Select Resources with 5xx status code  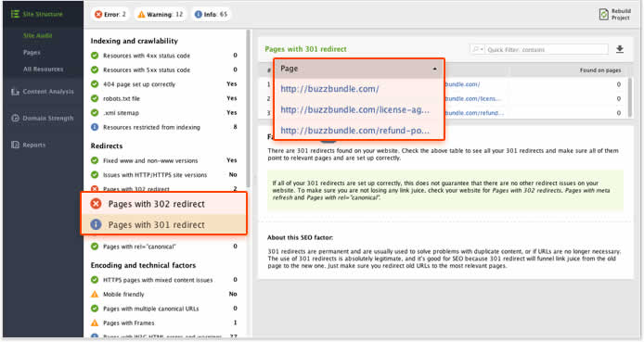click(164, 70)
